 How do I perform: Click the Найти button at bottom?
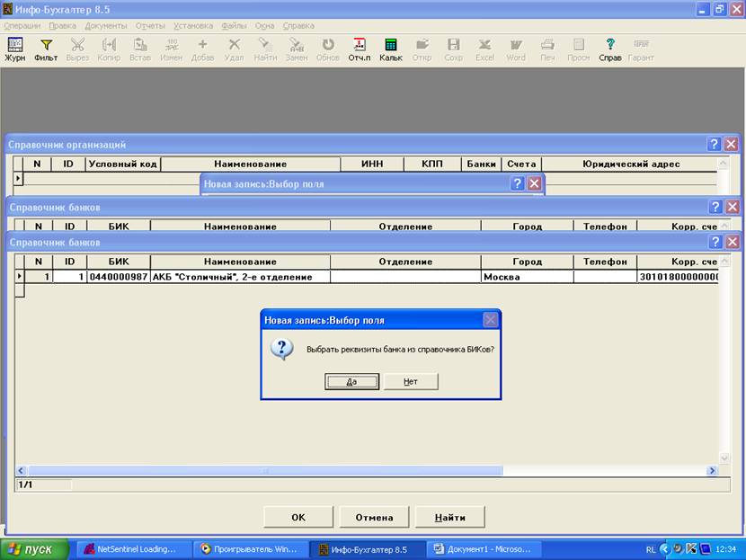click(449, 517)
